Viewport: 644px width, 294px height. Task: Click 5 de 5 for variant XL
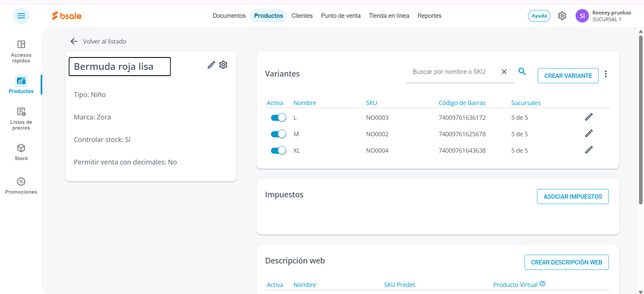pyautogui.click(x=520, y=151)
